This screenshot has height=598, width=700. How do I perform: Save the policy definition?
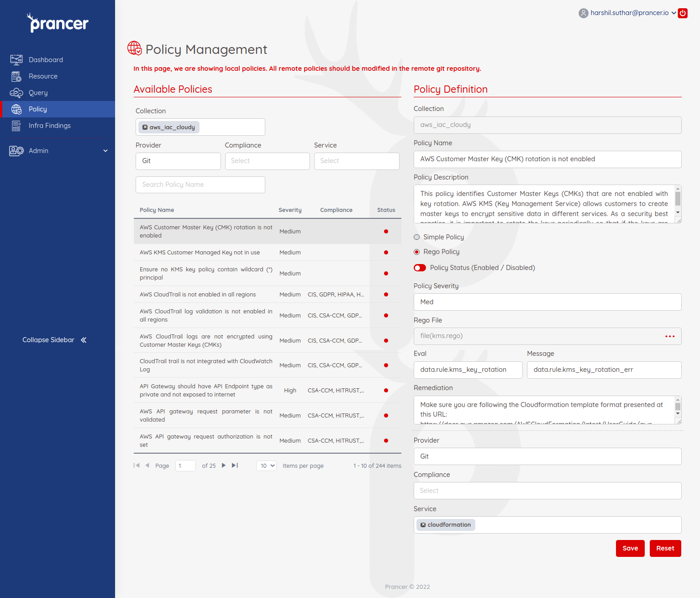pos(630,549)
